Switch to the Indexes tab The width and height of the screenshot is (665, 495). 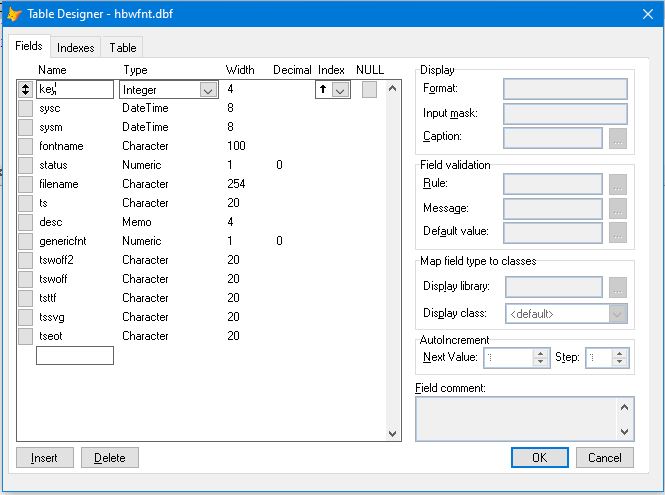(76, 47)
